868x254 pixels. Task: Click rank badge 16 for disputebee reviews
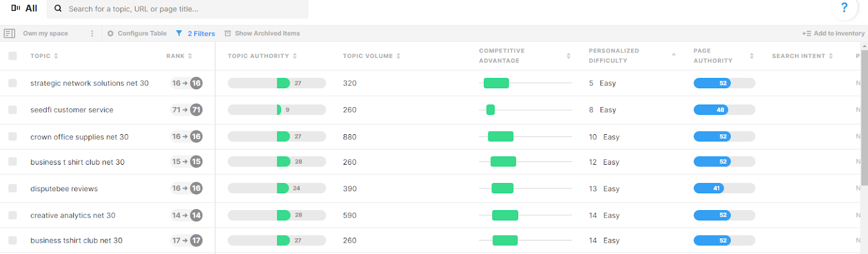click(196, 188)
